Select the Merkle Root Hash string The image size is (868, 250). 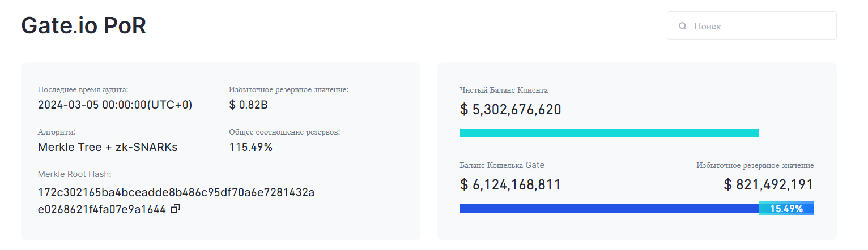tap(176, 201)
